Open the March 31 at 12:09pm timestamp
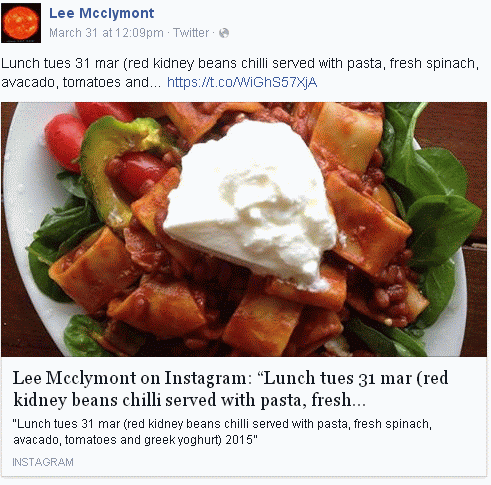The width and height of the screenshot is (491, 485). [x=106, y=33]
